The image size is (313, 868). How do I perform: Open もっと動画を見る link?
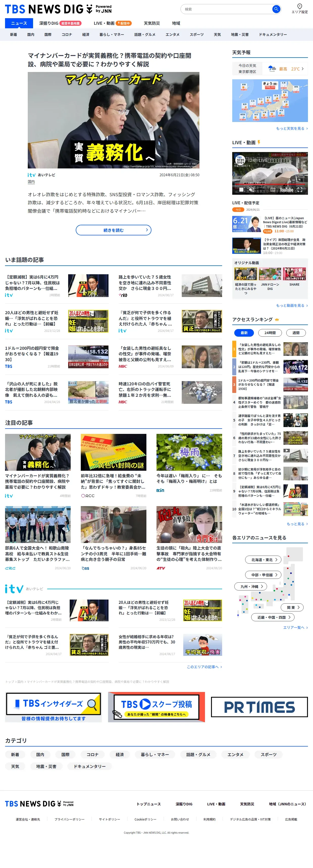(292, 305)
